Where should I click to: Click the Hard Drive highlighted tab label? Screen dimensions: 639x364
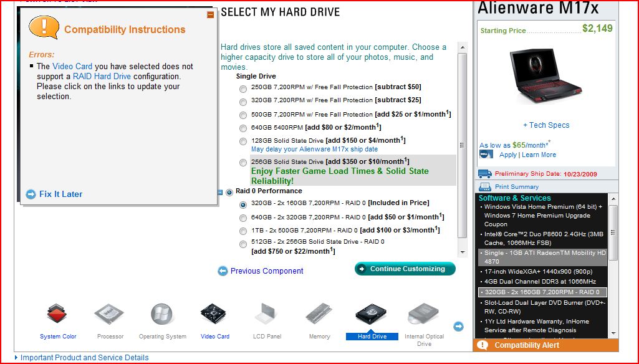(372, 337)
